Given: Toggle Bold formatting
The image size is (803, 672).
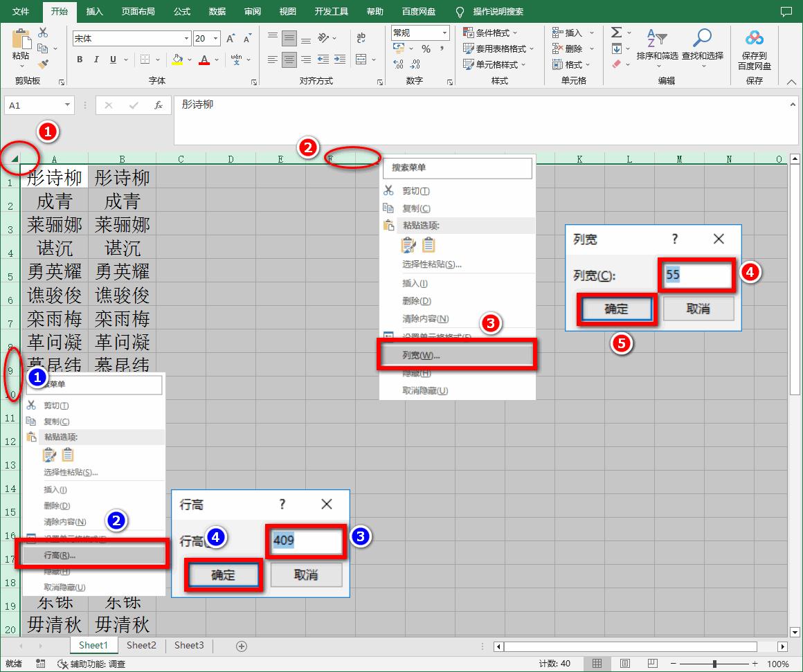Looking at the screenshot, I should tap(80, 60).
